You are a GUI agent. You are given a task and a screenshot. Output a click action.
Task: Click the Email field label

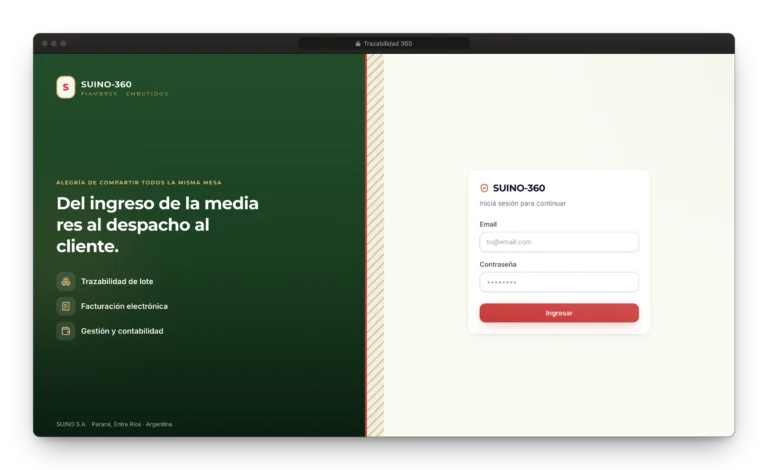point(488,224)
